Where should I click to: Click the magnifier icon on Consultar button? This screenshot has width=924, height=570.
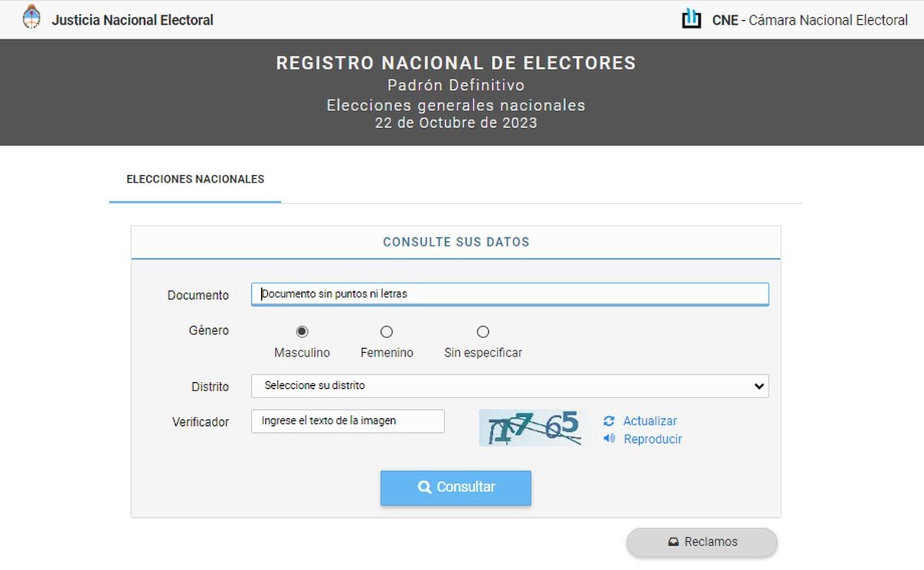click(x=424, y=487)
